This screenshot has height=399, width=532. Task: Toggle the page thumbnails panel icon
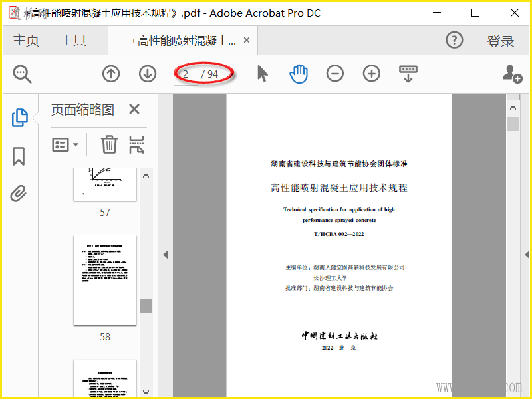click(20, 118)
